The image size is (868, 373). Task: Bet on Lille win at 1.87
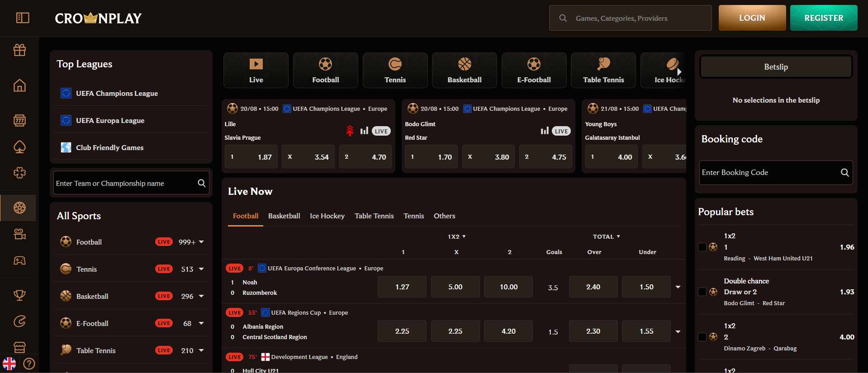coord(251,157)
